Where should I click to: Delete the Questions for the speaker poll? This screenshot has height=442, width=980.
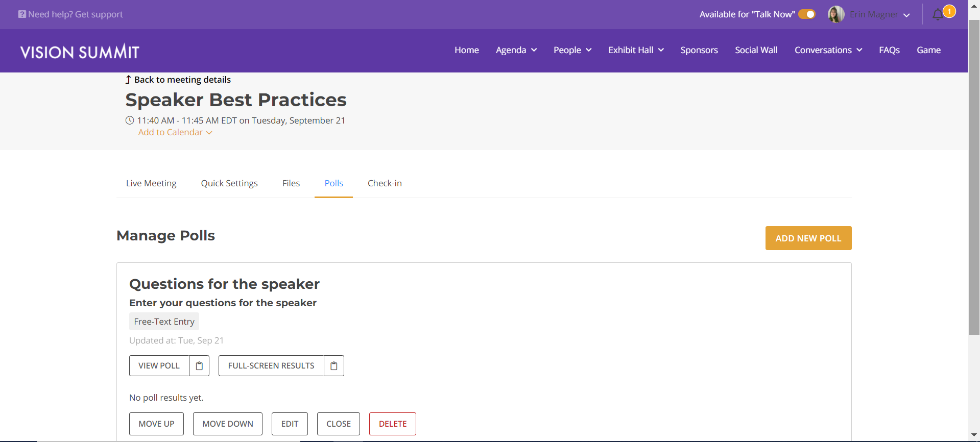click(393, 424)
